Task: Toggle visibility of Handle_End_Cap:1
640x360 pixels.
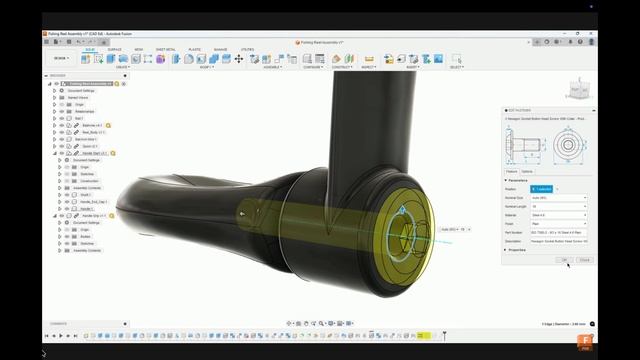Action: click(x=67, y=202)
